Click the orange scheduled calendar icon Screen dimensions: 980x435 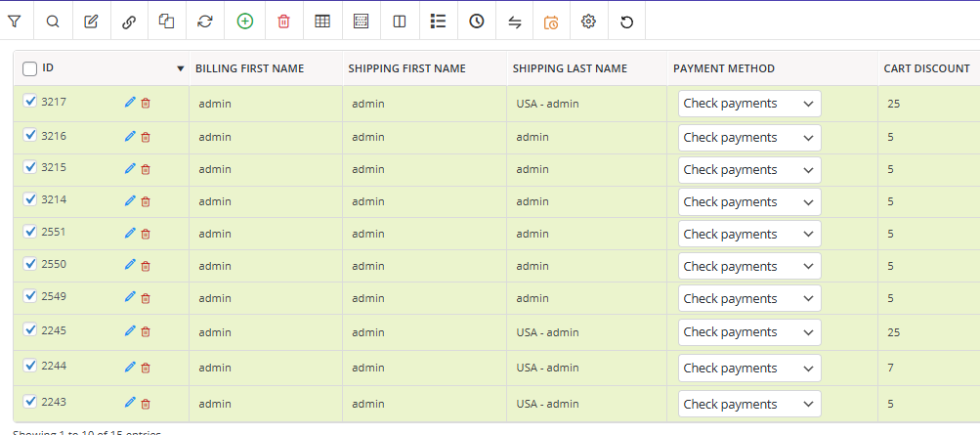(551, 22)
